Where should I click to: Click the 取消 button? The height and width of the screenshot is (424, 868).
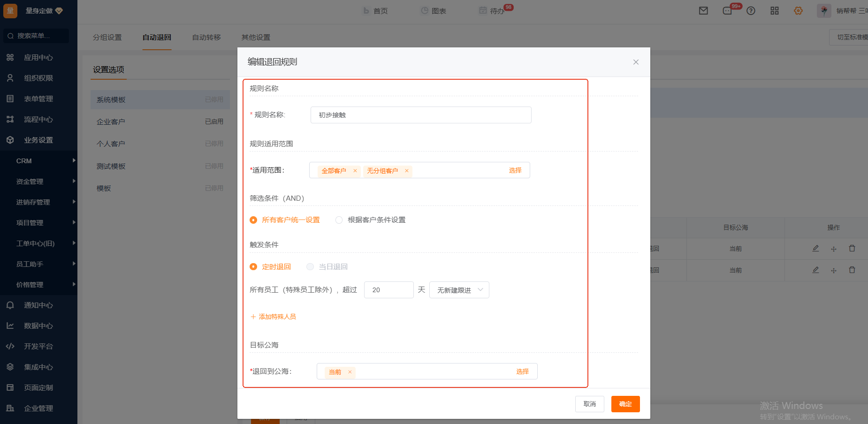(x=590, y=404)
